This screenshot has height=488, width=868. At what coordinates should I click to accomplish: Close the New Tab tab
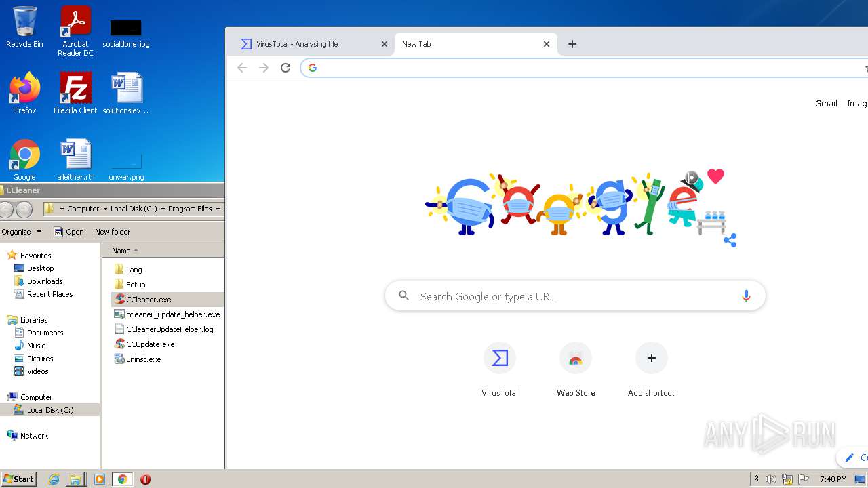tap(547, 44)
